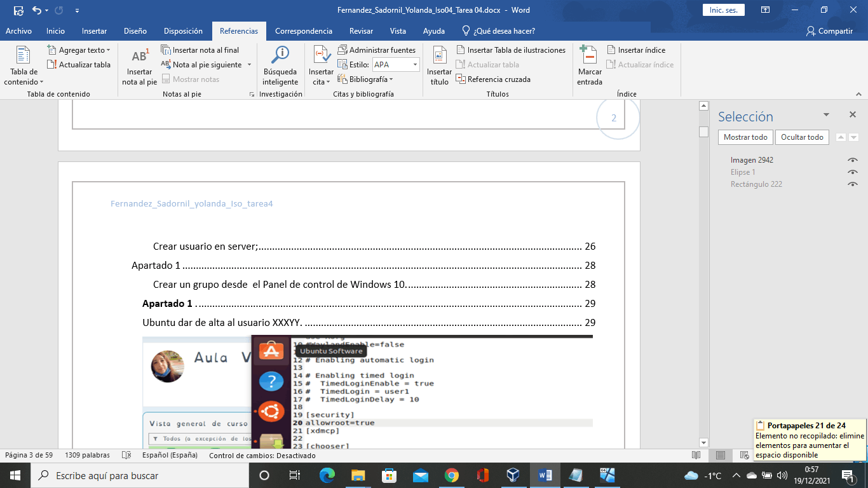Switch to Diseño de impresión view
This screenshot has width=868, height=488.
[721, 456]
